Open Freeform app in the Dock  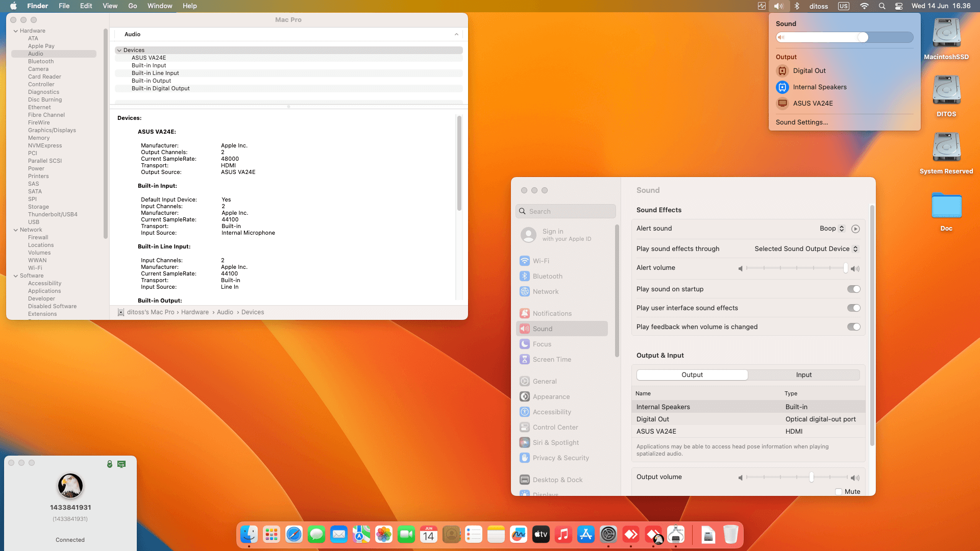(x=519, y=534)
